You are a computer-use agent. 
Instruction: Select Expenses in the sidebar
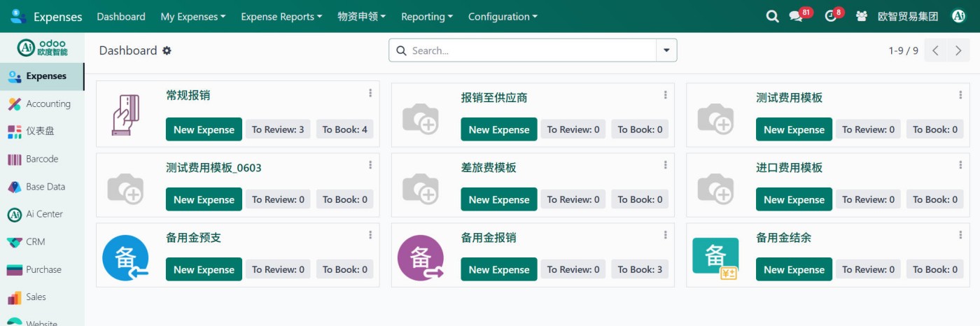pyautogui.click(x=42, y=76)
